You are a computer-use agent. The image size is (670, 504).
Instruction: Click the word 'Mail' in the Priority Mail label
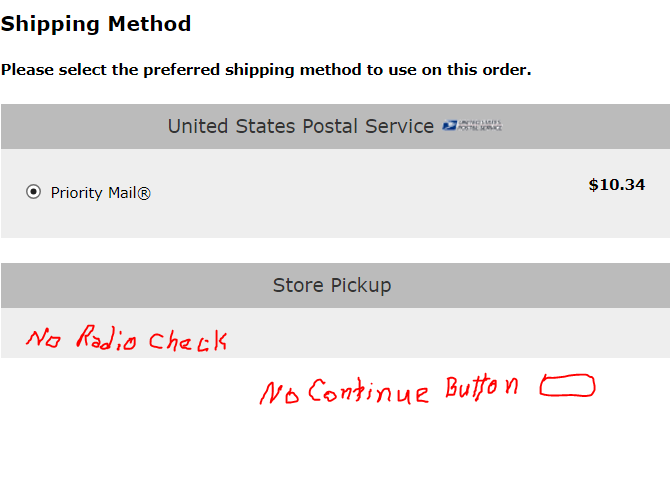(122, 193)
